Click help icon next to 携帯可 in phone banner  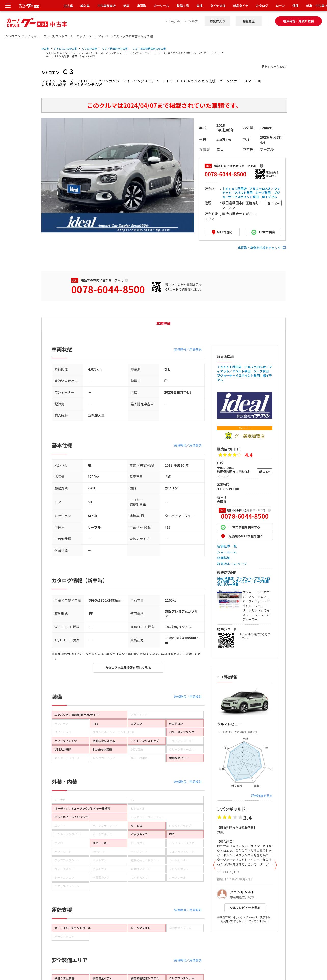tap(126, 280)
